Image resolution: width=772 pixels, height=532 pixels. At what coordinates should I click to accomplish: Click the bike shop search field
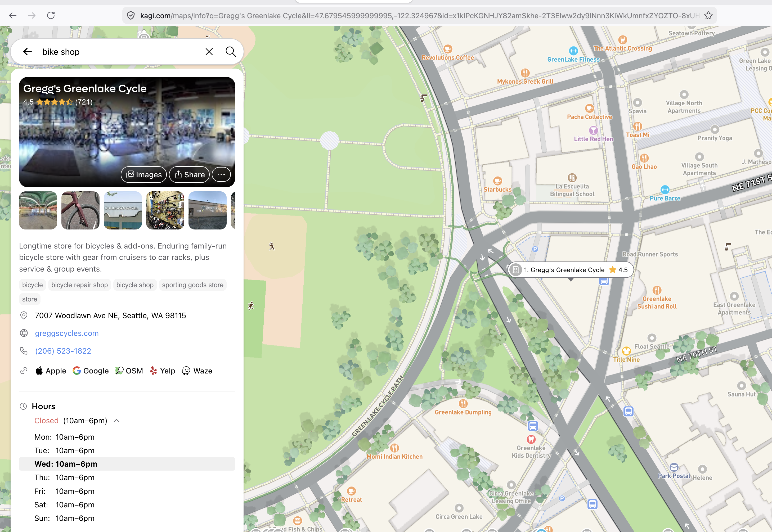(120, 52)
